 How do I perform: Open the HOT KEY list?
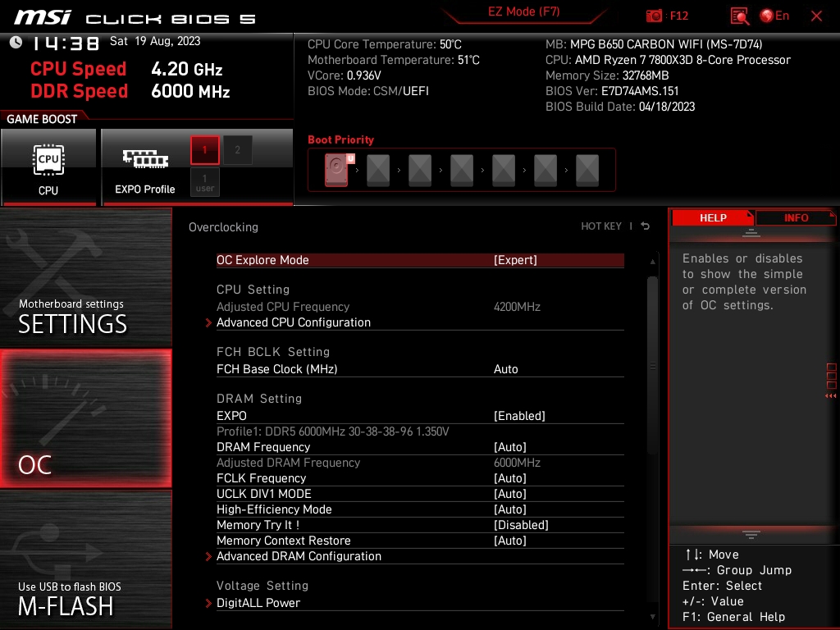pos(601,226)
